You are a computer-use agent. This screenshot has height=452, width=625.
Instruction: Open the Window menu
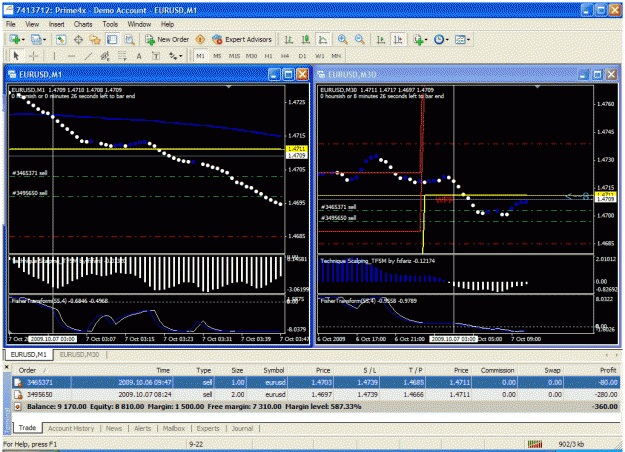tap(139, 24)
